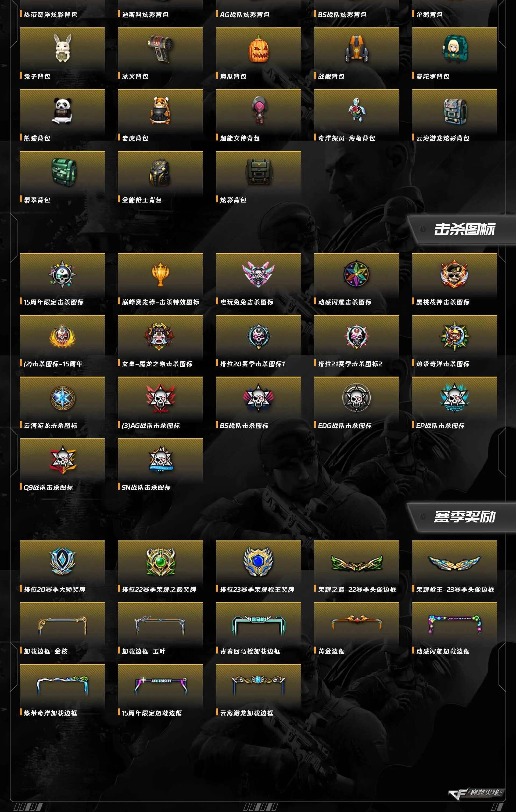Choose the 动感闪耀加载边框 frame thumbnail
The height and width of the screenshot is (812, 516).
point(454,624)
